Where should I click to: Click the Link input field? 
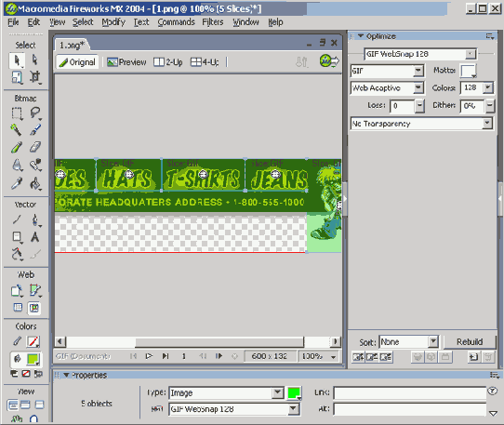coord(410,392)
